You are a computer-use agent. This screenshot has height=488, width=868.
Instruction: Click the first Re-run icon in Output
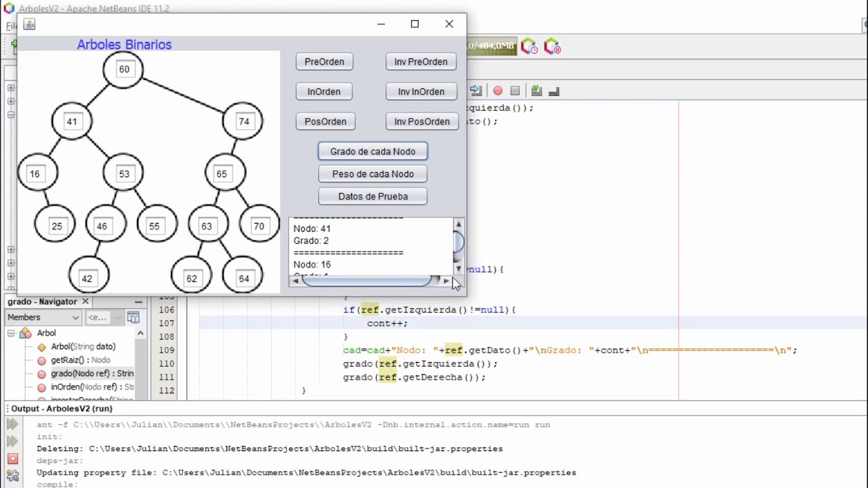12,425
